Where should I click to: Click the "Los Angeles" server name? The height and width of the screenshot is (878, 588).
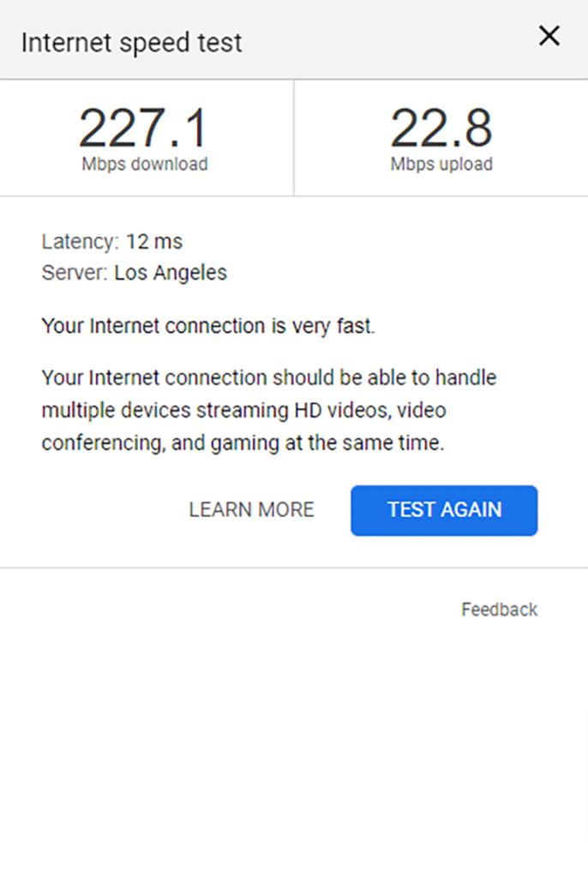pos(171,274)
